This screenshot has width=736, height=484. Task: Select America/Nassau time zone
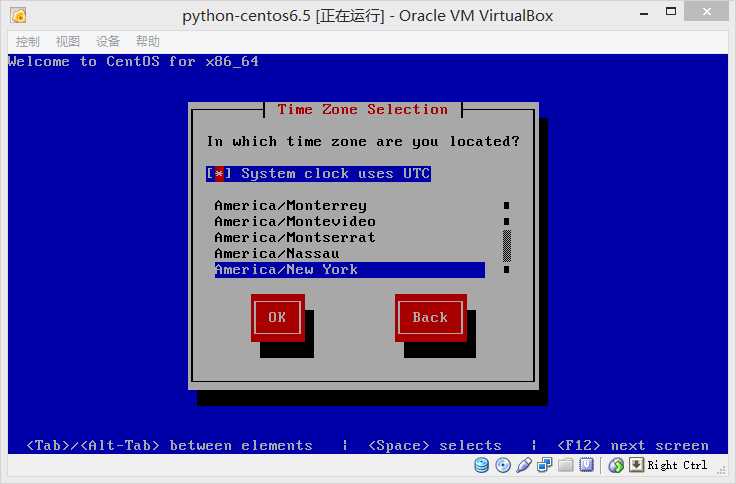(x=349, y=254)
